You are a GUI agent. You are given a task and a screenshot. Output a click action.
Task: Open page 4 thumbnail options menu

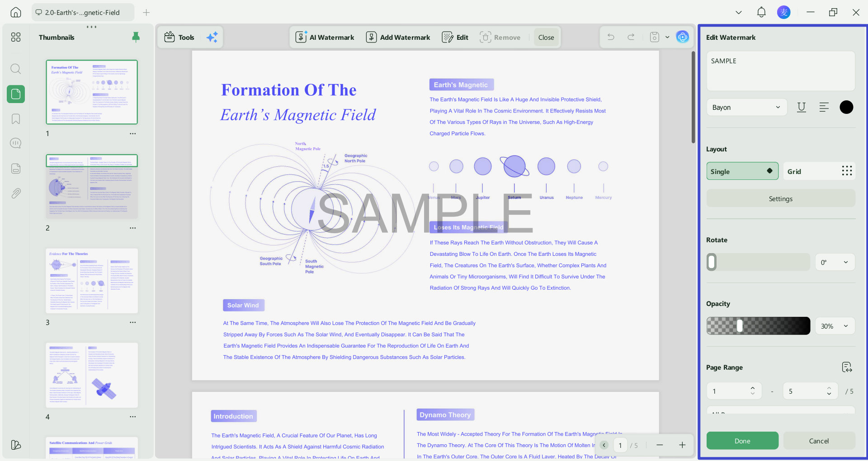pos(132,417)
